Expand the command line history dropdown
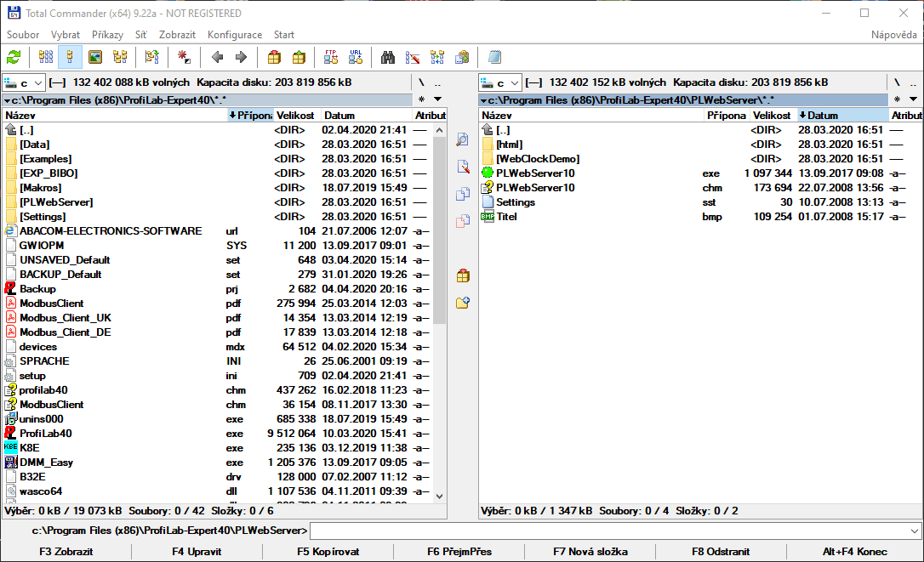The height and width of the screenshot is (562, 924). pos(913,531)
